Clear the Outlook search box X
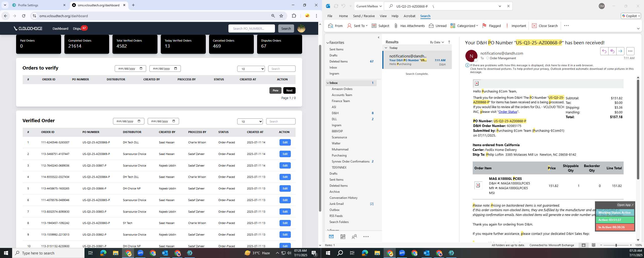Image resolution: width=644 pixels, height=258 pixels. click(508, 6)
